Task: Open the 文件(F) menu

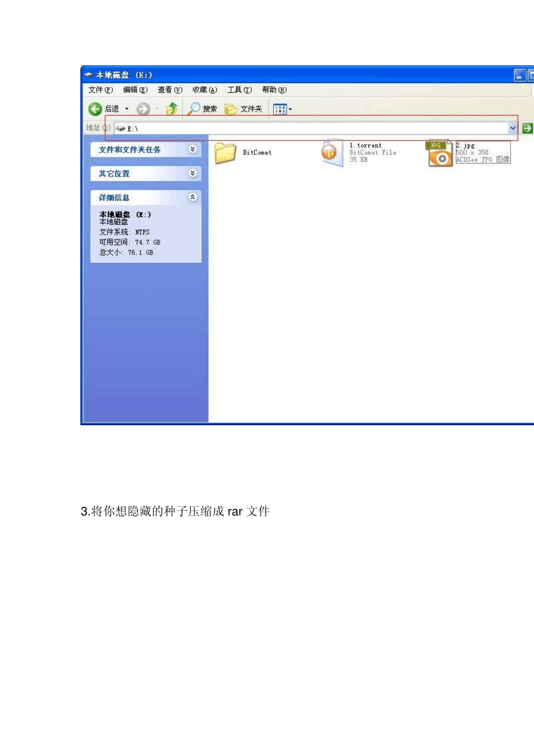Action: pos(101,90)
